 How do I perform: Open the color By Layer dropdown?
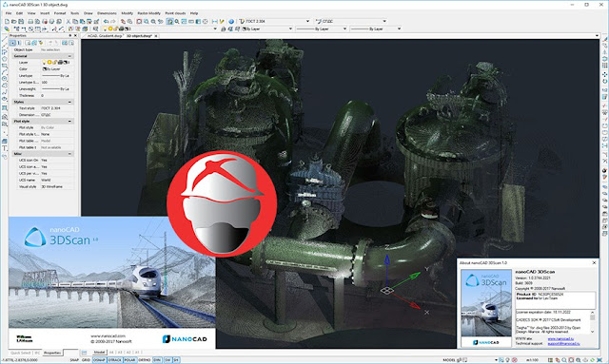pyautogui.click(x=290, y=29)
